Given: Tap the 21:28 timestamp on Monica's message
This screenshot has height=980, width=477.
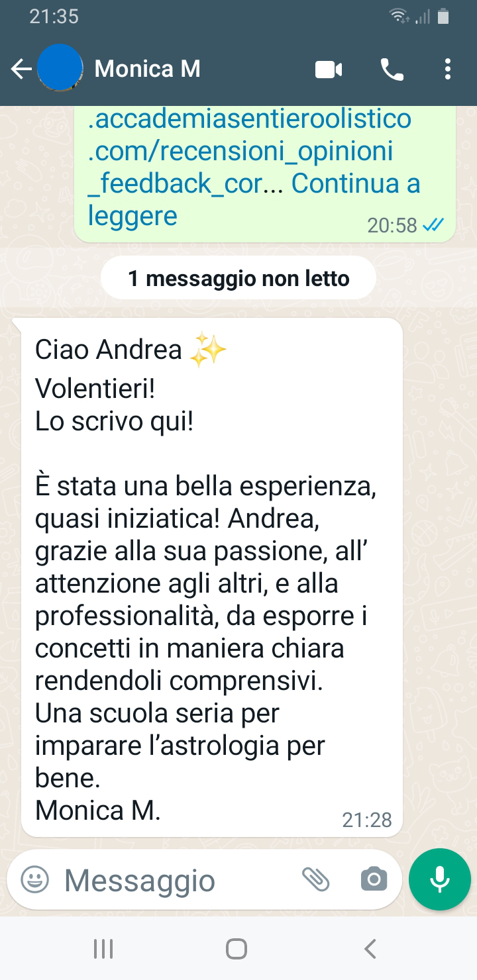Looking at the screenshot, I should point(367,820).
